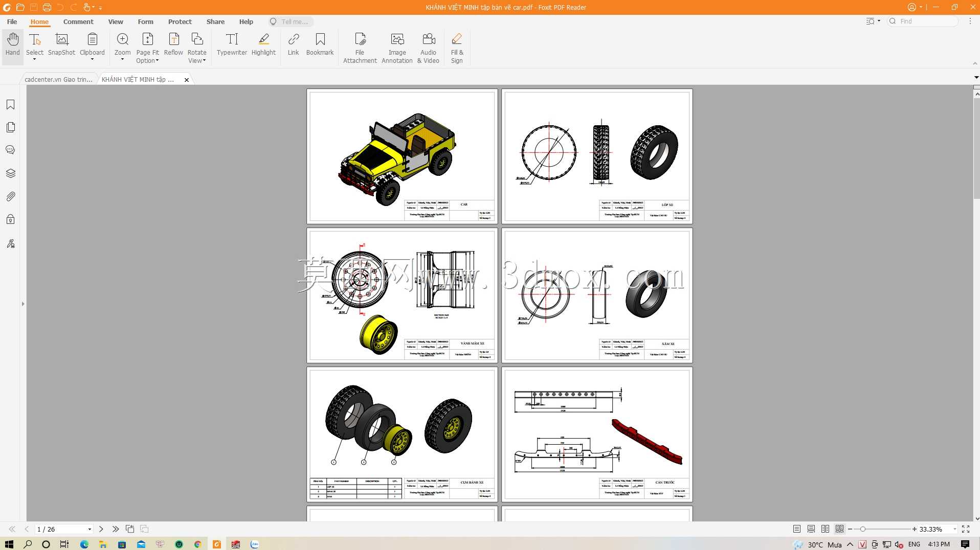Click the Open file icon in title bar
The width and height of the screenshot is (980, 550).
(20, 7)
